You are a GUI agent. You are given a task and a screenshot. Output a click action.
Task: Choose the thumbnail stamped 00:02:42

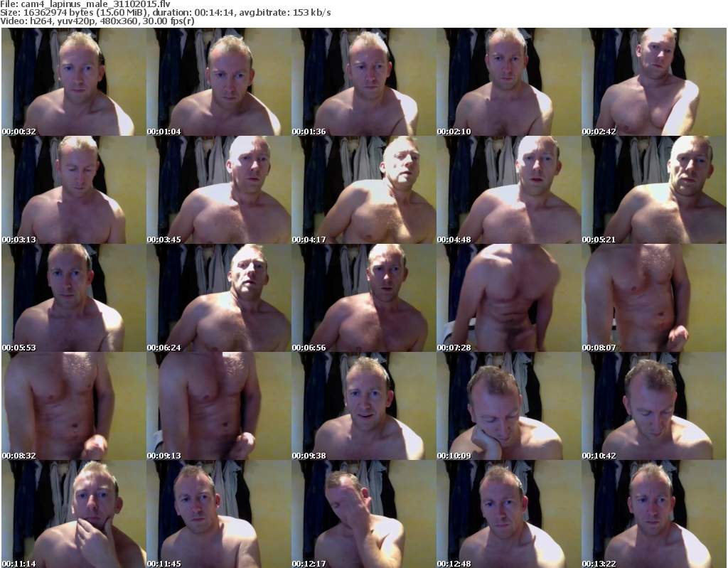(654, 82)
